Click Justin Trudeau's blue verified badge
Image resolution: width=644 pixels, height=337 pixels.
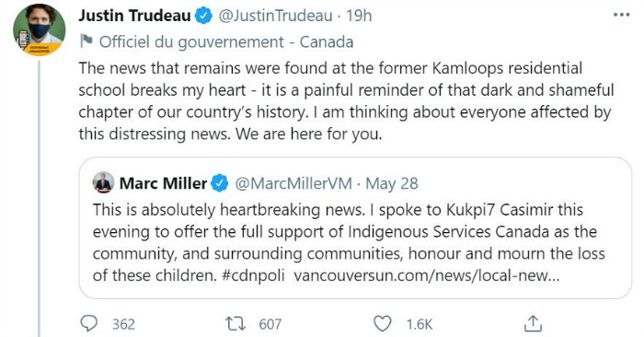(x=203, y=16)
